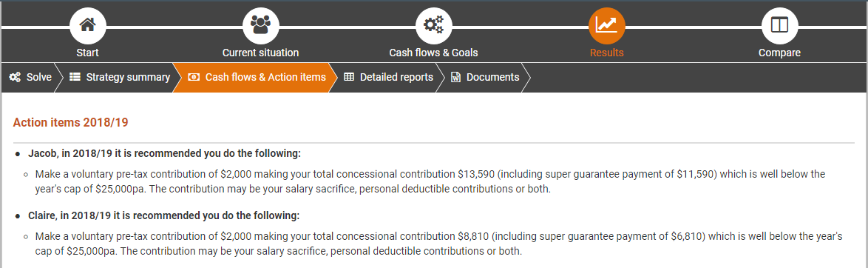This screenshot has width=868, height=268.
Task: Click the Results chart icon
Action: click(607, 25)
